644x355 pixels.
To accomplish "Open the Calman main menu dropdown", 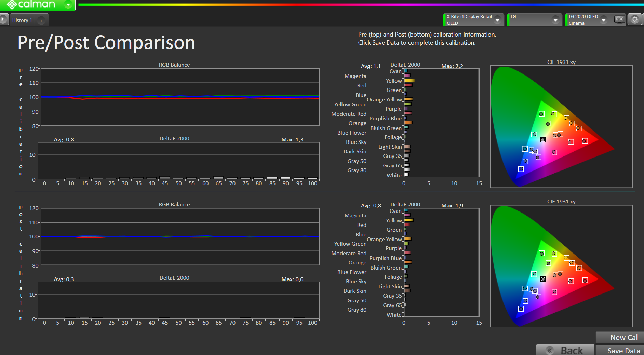I will pyautogui.click(x=68, y=4).
